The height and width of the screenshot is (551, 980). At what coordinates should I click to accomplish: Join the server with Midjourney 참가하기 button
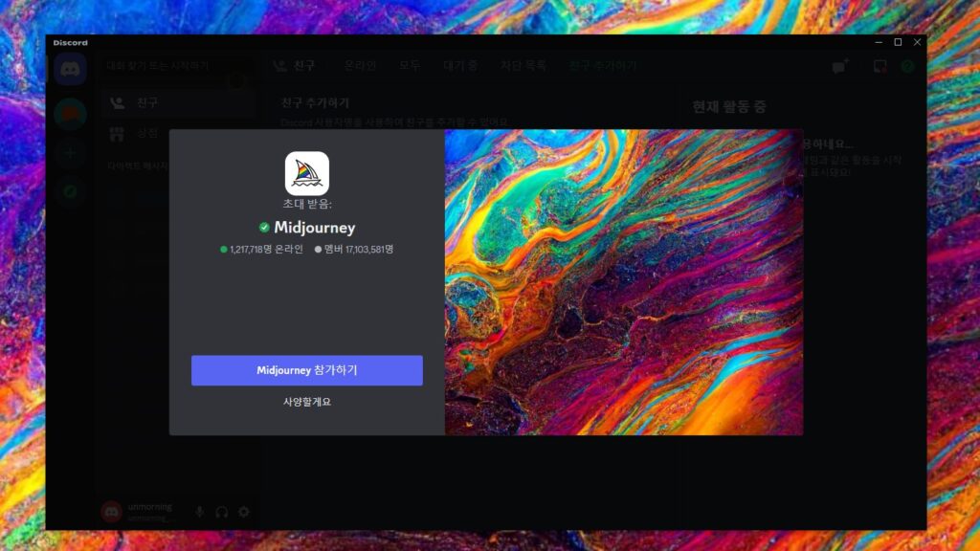coord(307,370)
